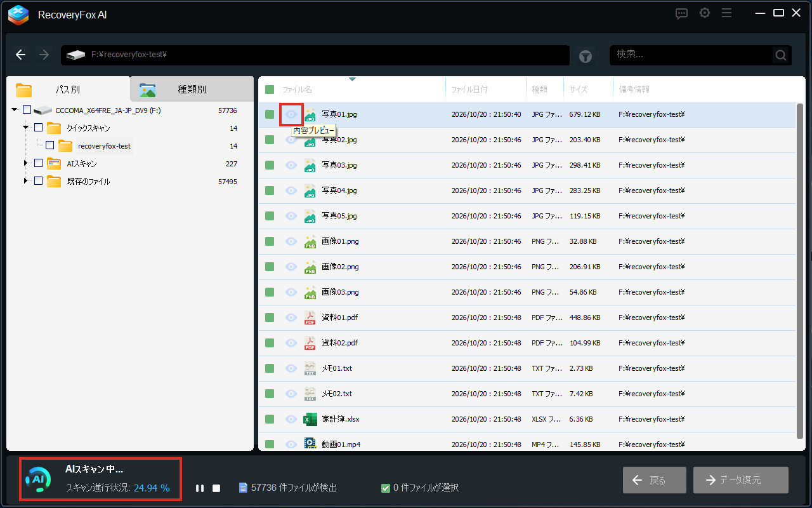The image size is (812, 508).
Task: Click the 動画01.mp4 video file icon
Action: [x=310, y=444]
